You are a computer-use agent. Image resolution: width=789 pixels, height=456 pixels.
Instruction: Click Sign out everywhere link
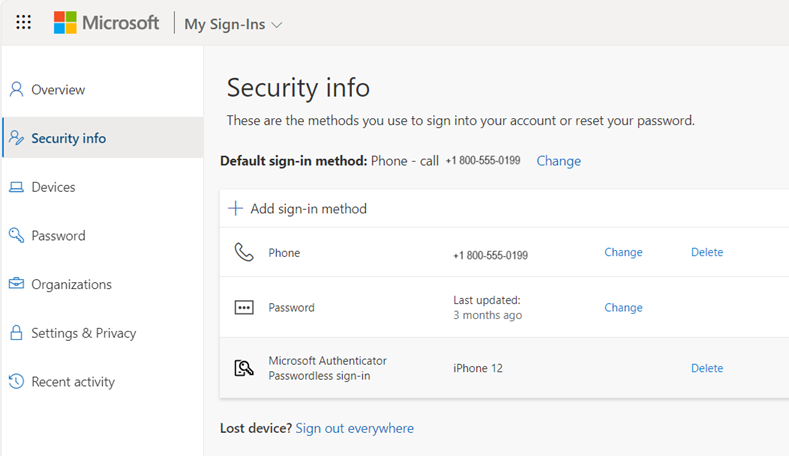coord(354,428)
